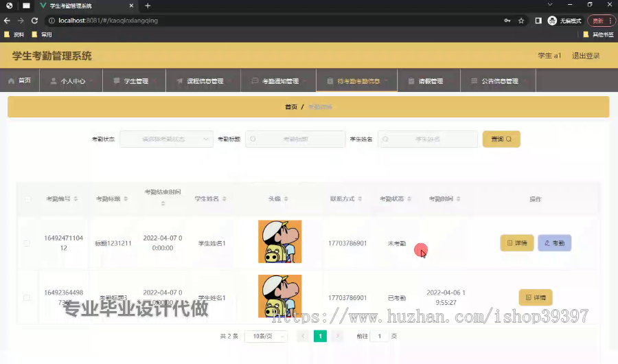618x364 pixels.
Task: Click the 考勤标题 search input
Action: click(295, 139)
